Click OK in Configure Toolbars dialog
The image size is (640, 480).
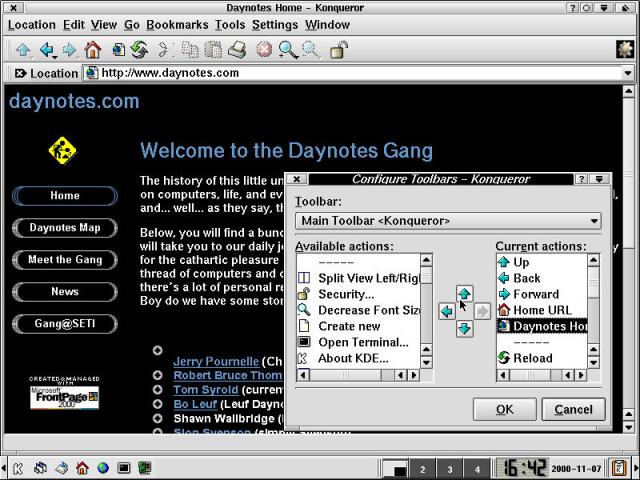click(x=504, y=409)
